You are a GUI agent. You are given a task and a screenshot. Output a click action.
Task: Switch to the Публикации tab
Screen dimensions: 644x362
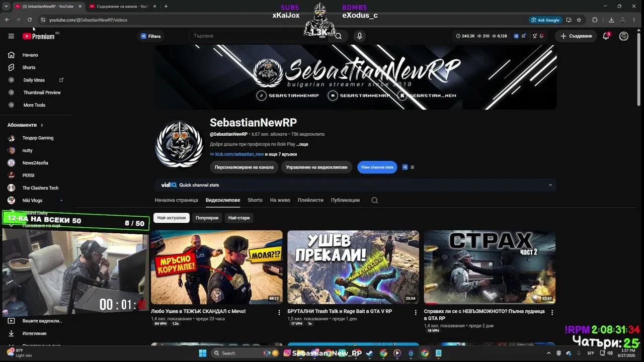[x=345, y=200]
